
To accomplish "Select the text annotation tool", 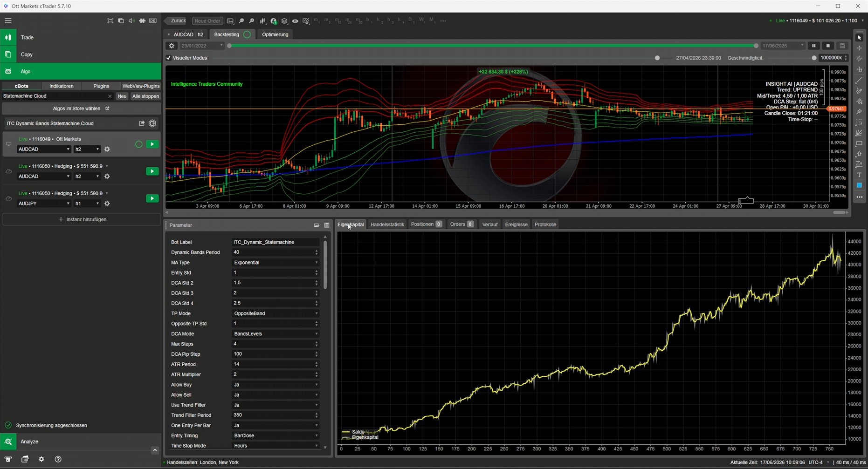I will point(859,175).
